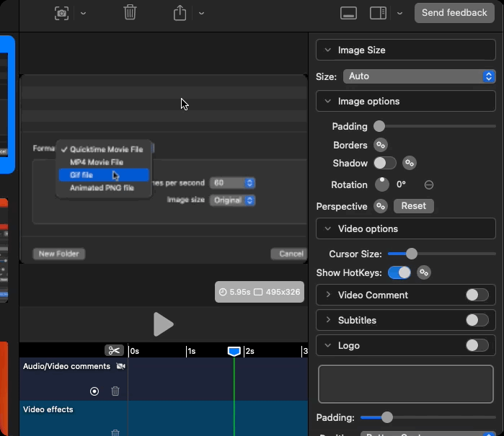This screenshot has width=504, height=436.
Task: Expand the Subtitles section
Action: 328,320
